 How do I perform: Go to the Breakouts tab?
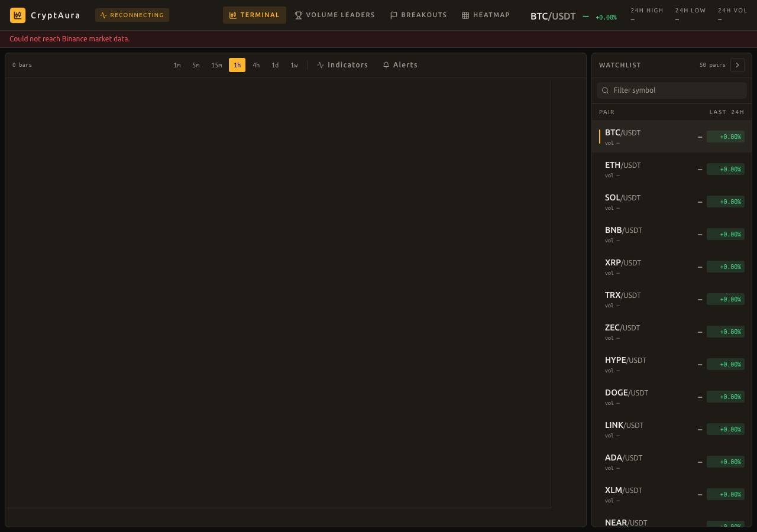point(419,15)
